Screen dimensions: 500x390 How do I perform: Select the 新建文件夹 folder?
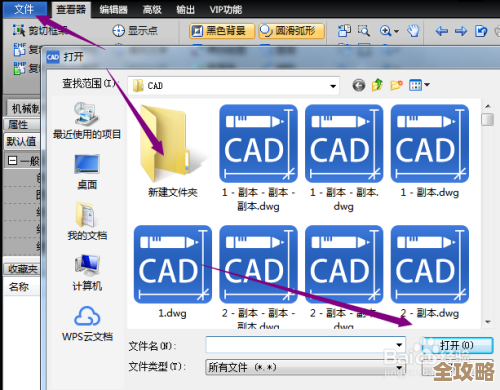click(x=173, y=152)
